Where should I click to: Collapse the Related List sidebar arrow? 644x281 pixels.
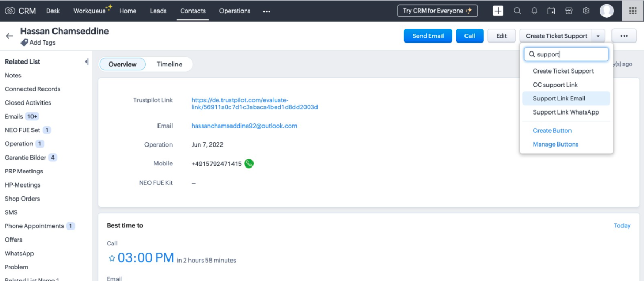pos(86,61)
